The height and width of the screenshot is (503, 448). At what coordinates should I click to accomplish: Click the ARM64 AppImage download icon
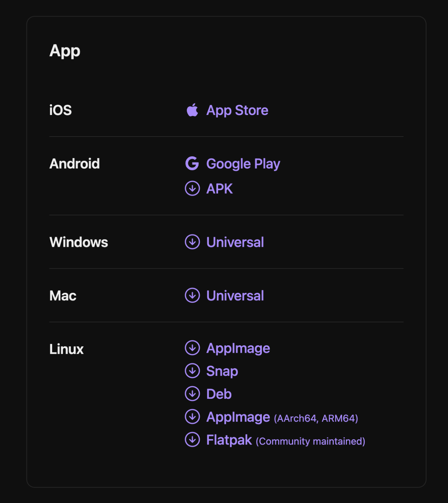[192, 417]
